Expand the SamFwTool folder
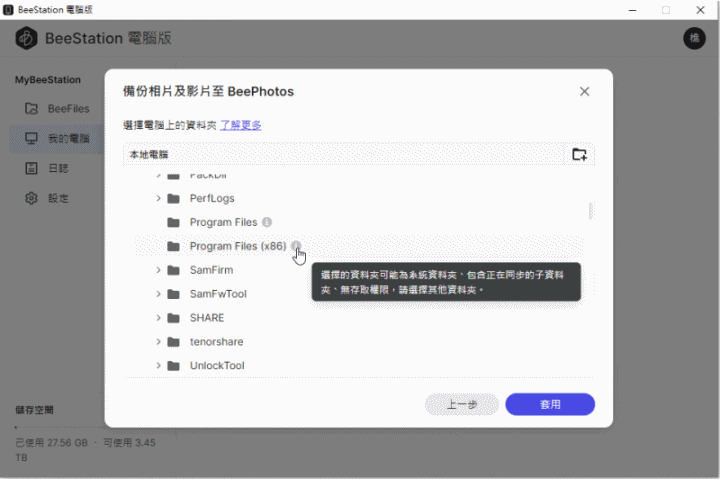Image resolution: width=720 pixels, height=479 pixels. (158, 294)
